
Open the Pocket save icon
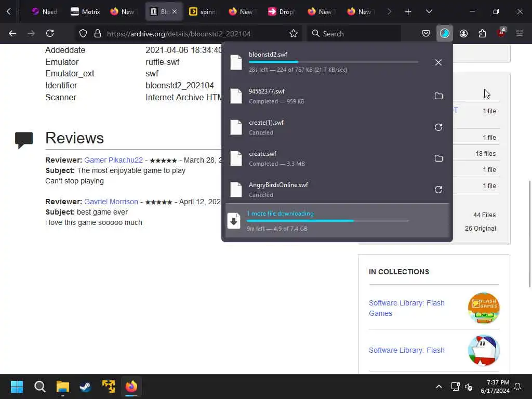click(x=426, y=33)
